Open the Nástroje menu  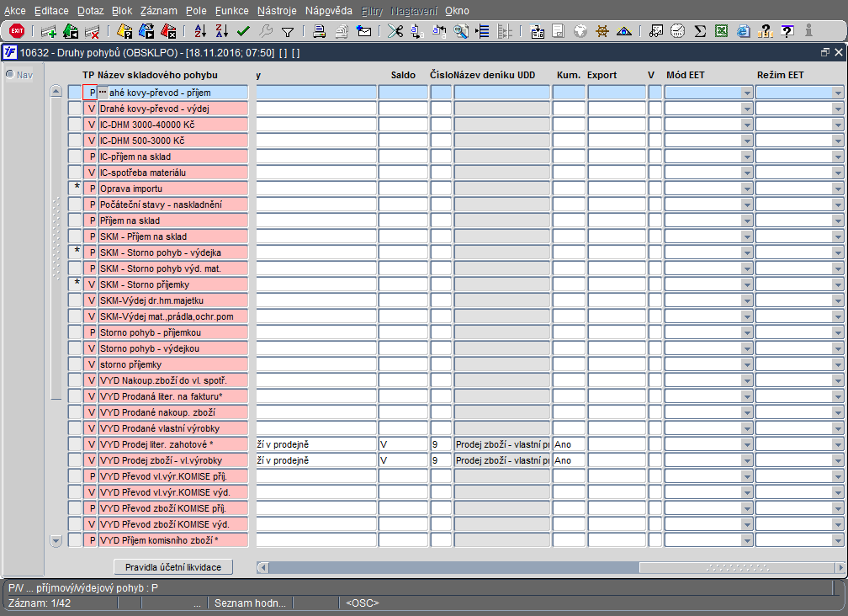(277, 11)
